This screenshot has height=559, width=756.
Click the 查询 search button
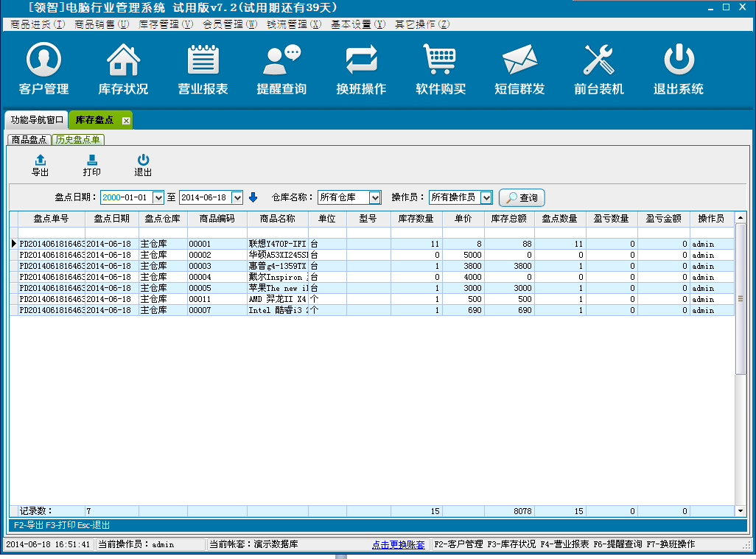pyautogui.click(x=522, y=198)
